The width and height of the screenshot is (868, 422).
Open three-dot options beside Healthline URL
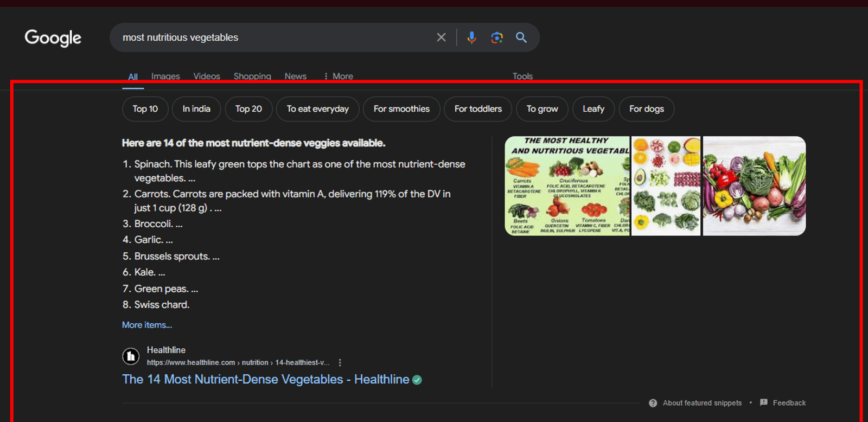(x=340, y=362)
